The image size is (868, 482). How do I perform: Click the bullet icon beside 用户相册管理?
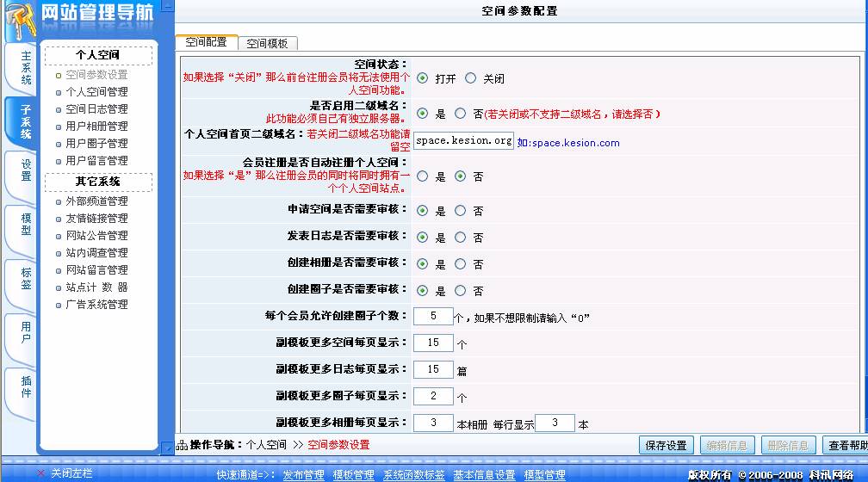[59, 127]
